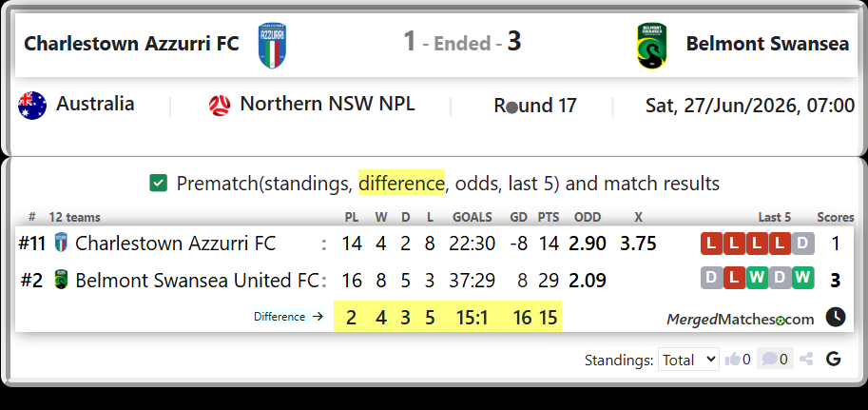Click the clock icon beside MergedMatches

point(836,318)
